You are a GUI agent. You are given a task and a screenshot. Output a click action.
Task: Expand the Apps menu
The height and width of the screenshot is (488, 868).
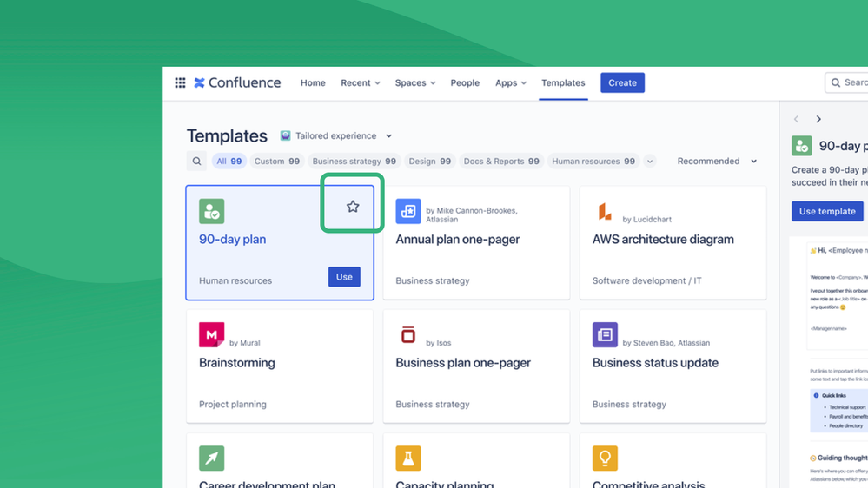pos(510,83)
